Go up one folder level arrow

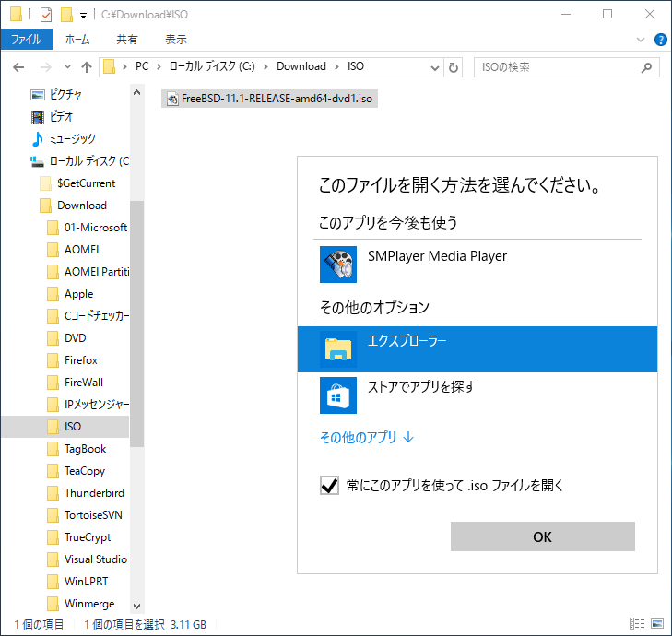click(x=87, y=67)
